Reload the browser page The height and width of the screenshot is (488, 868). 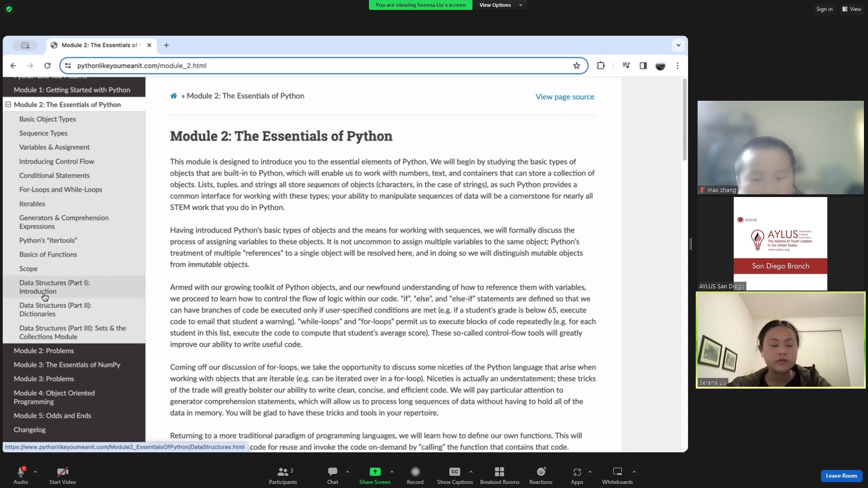(47, 66)
